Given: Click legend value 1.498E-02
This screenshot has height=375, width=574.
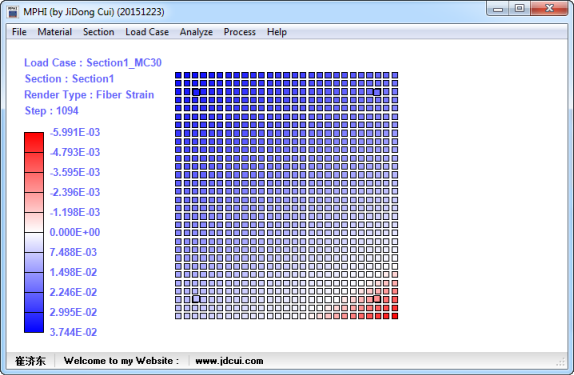Looking at the screenshot, I should [x=73, y=272].
